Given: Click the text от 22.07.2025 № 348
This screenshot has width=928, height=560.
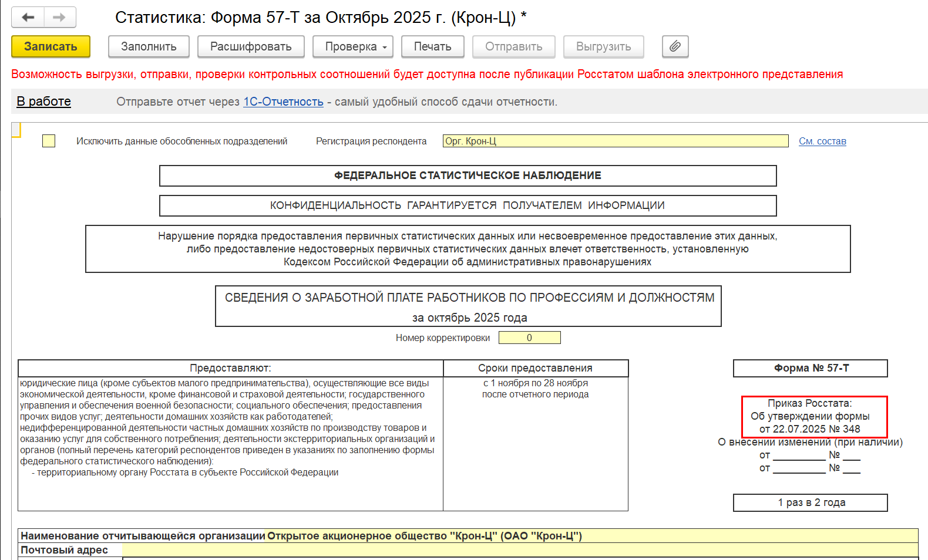Looking at the screenshot, I should coord(810,429).
